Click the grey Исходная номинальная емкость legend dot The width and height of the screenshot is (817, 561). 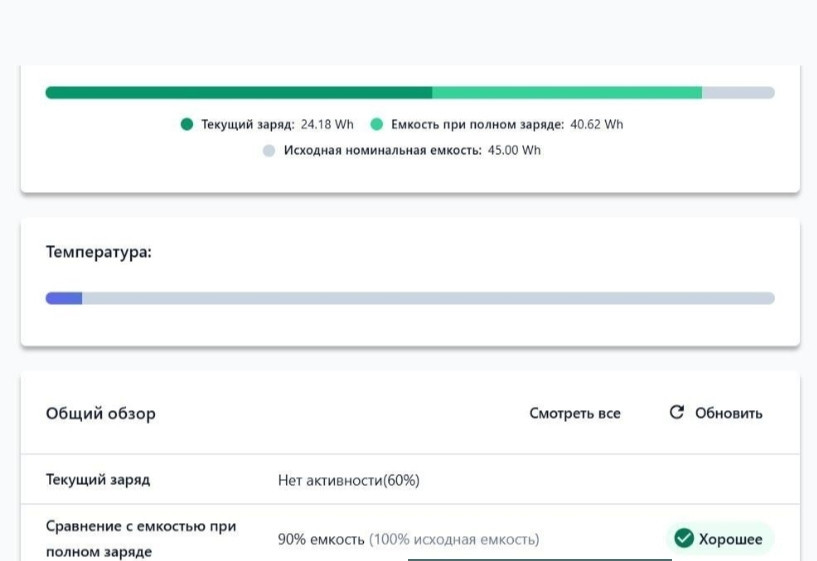269,151
